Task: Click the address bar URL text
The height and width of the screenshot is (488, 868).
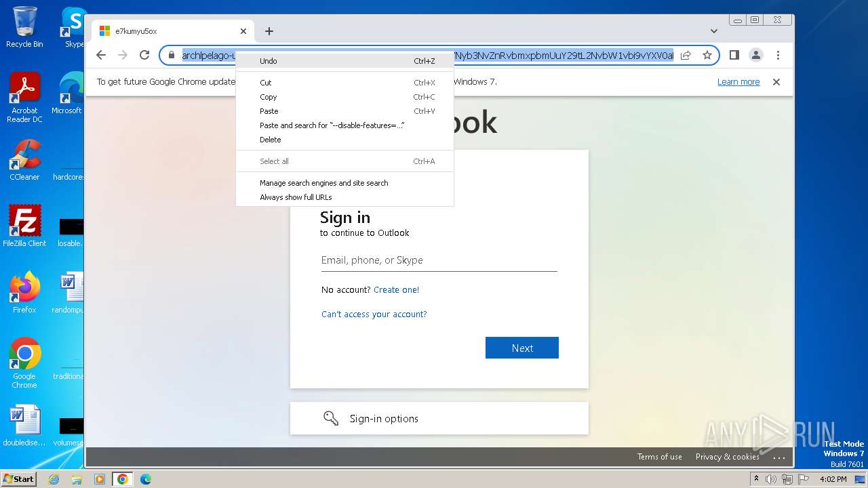Action: coord(427,55)
